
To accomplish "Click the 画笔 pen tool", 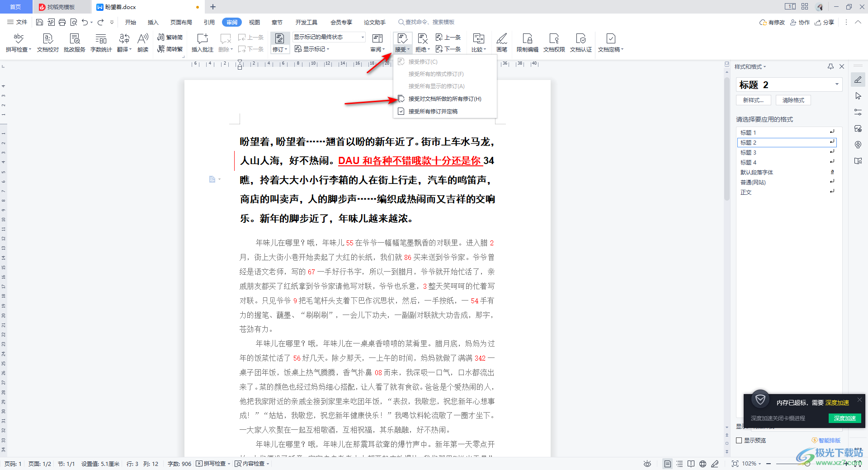I will pos(502,43).
